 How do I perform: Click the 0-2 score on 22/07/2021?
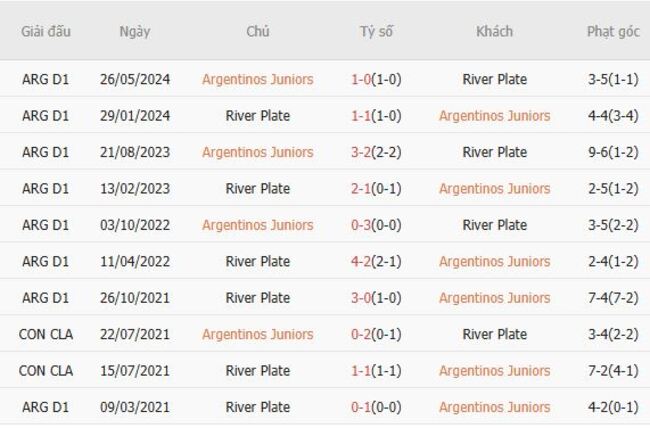tap(363, 334)
